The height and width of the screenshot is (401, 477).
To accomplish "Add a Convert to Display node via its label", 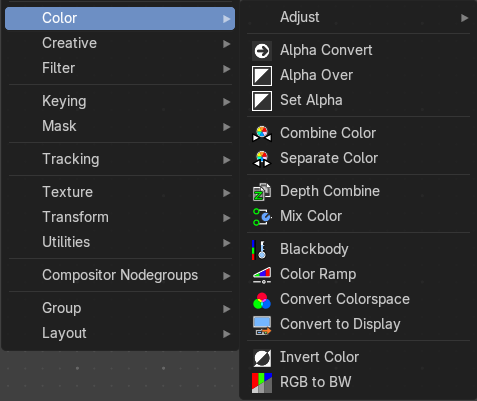I will (340, 324).
